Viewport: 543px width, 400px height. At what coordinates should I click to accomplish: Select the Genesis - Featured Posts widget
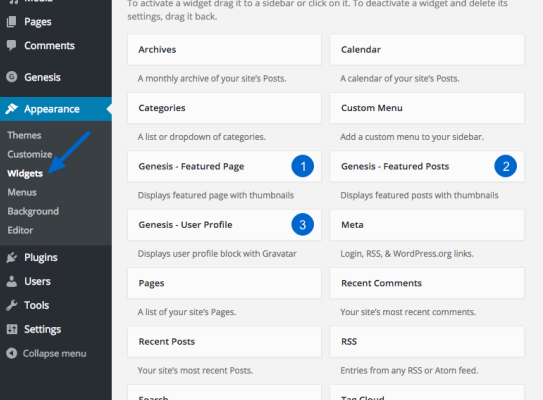click(427, 166)
